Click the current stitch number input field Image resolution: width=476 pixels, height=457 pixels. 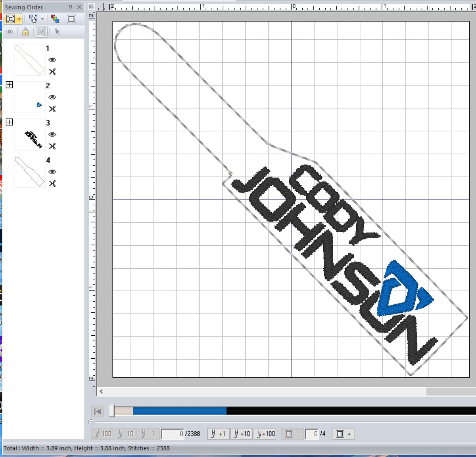(173, 434)
